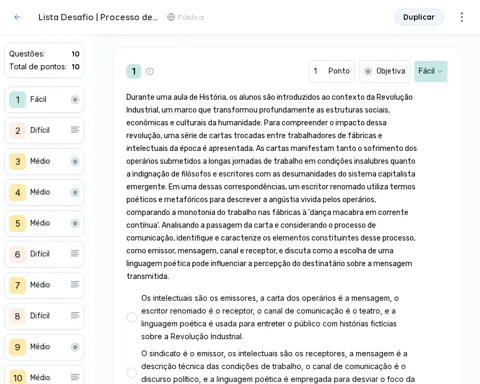Viewport: 480px width, 384px height.
Task: Click the globe icon next to Pública
Action: (x=171, y=17)
